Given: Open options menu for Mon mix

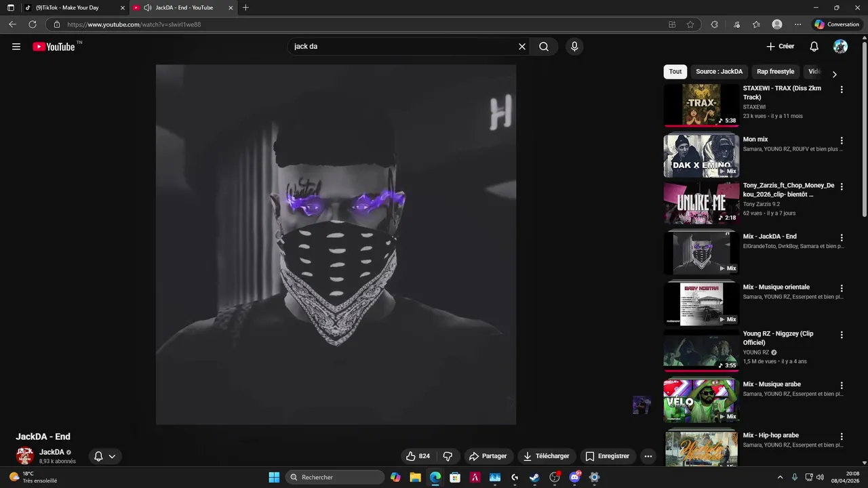Looking at the screenshot, I should (842, 141).
